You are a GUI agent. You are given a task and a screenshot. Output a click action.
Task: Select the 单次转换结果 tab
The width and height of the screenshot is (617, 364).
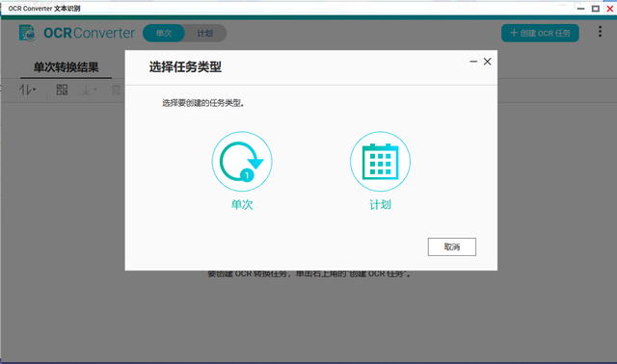[67, 67]
